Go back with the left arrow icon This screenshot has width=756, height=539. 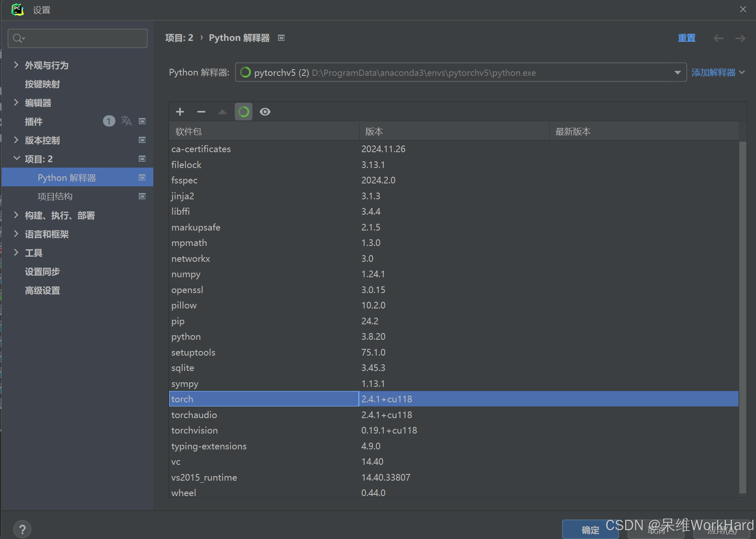click(718, 38)
